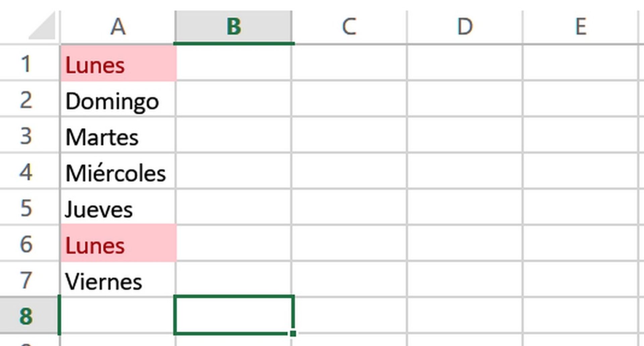Click the cell with 'Domingo'

point(117,101)
